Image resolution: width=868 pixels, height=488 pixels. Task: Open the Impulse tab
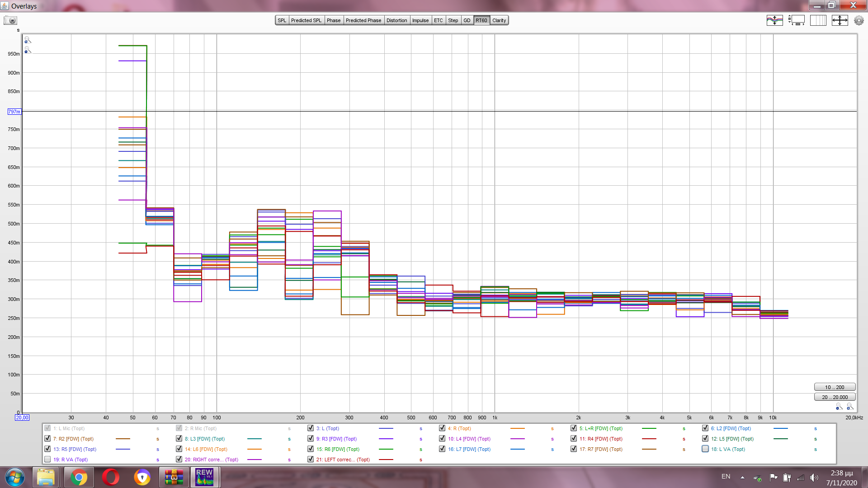coord(420,20)
